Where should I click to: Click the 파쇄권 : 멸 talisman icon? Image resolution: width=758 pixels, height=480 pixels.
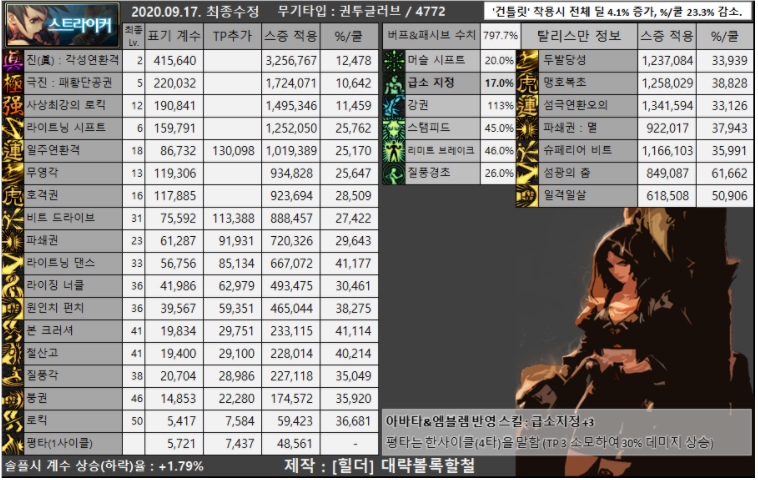(527, 128)
